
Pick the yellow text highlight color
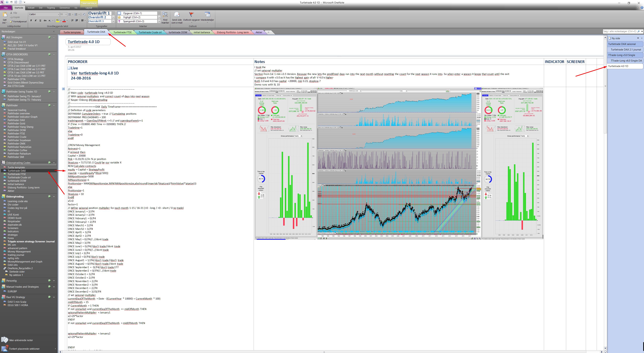(58, 20)
